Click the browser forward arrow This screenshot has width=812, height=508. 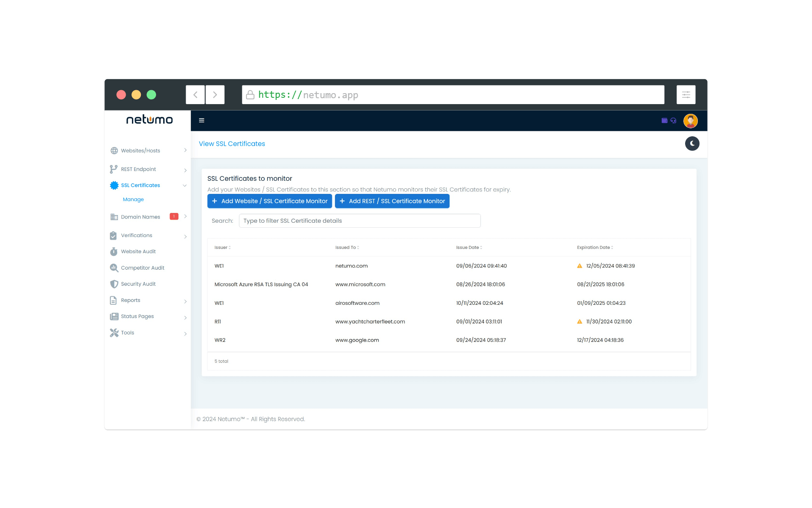coord(215,95)
